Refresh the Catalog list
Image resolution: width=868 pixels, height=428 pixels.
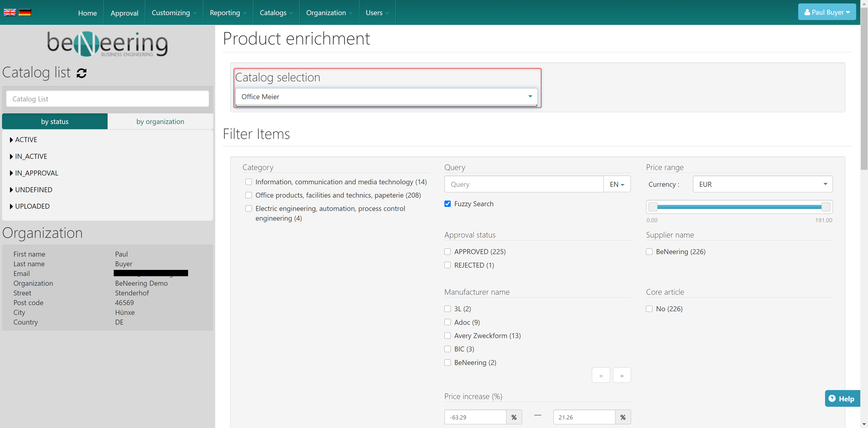82,73
